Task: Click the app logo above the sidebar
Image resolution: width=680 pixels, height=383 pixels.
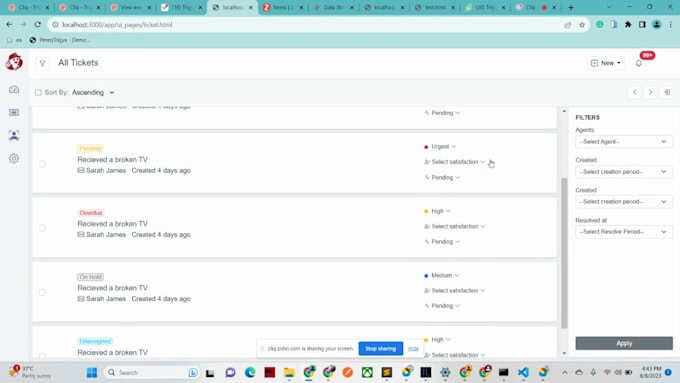Action: tap(14, 62)
